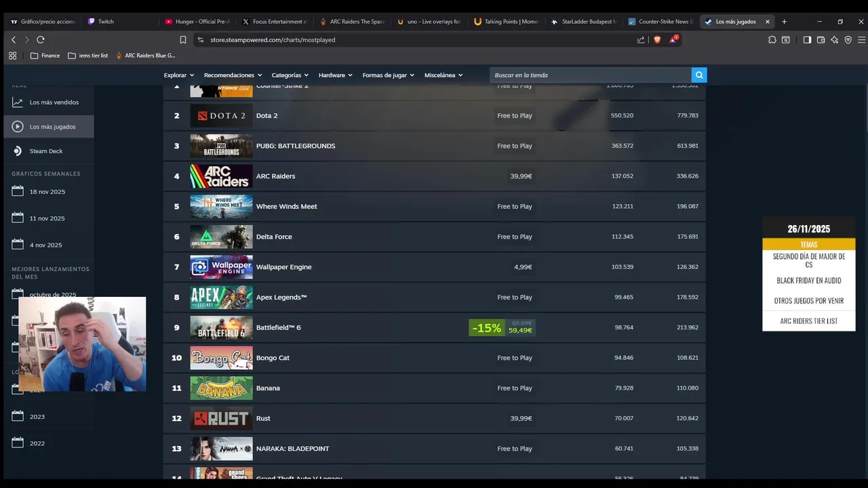The image size is (868, 488).
Task: Open the Finance bookmarks folder
Action: tap(45, 56)
